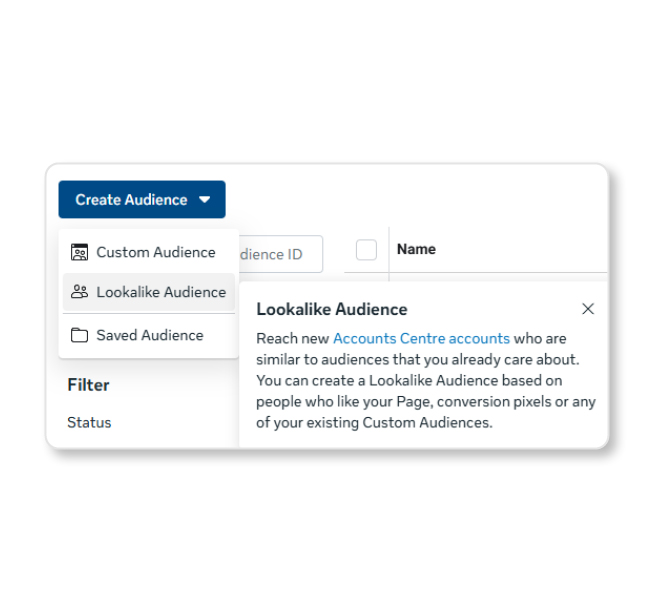This screenshot has width=654, height=612.
Task: Expand the caret arrow on Create Audience
Action: coord(204,200)
